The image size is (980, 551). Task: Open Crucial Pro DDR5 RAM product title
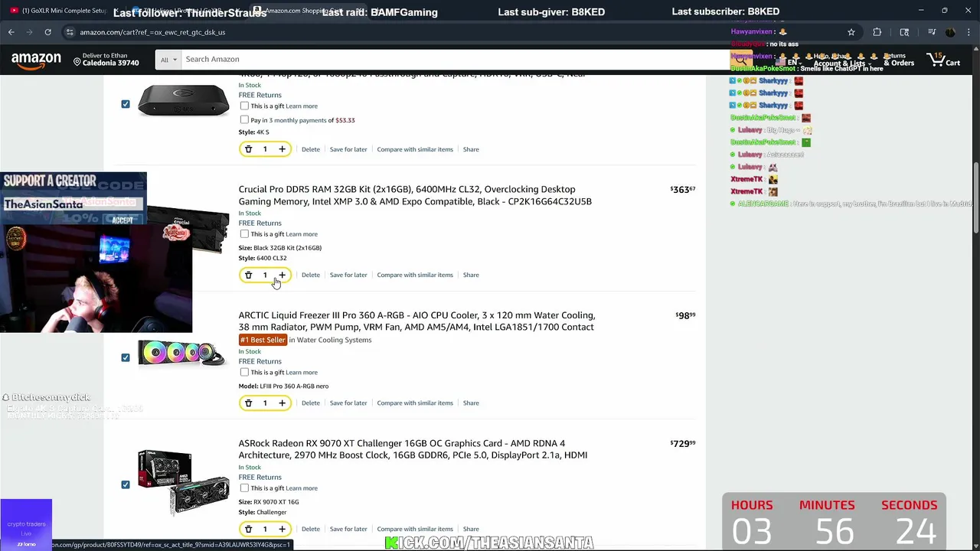point(415,195)
